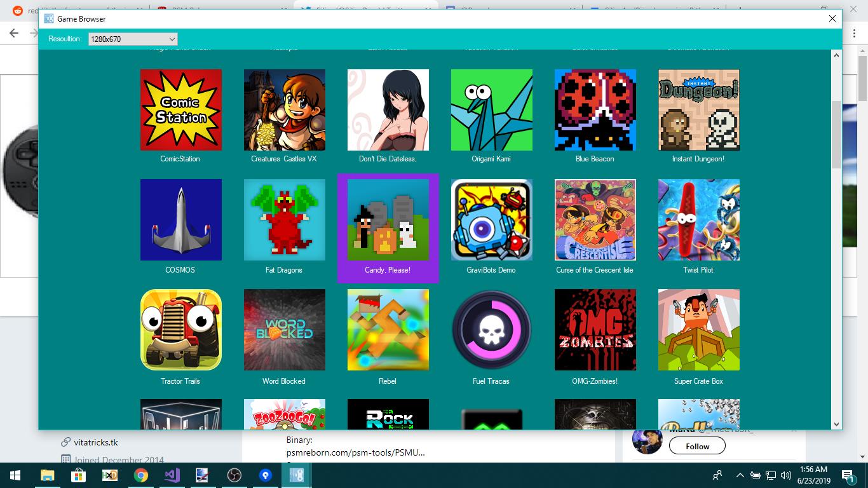Open the Tractor Trails game icon

coord(181,330)
